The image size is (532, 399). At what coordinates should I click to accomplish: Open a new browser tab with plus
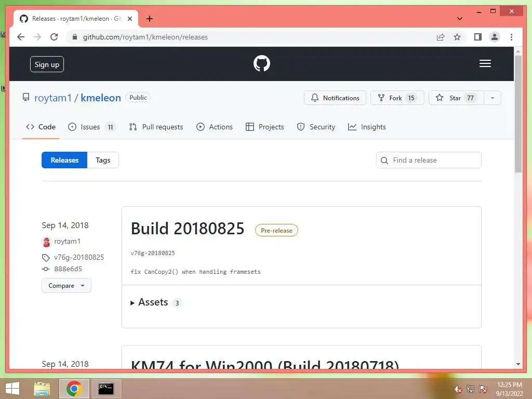[150, 19]
